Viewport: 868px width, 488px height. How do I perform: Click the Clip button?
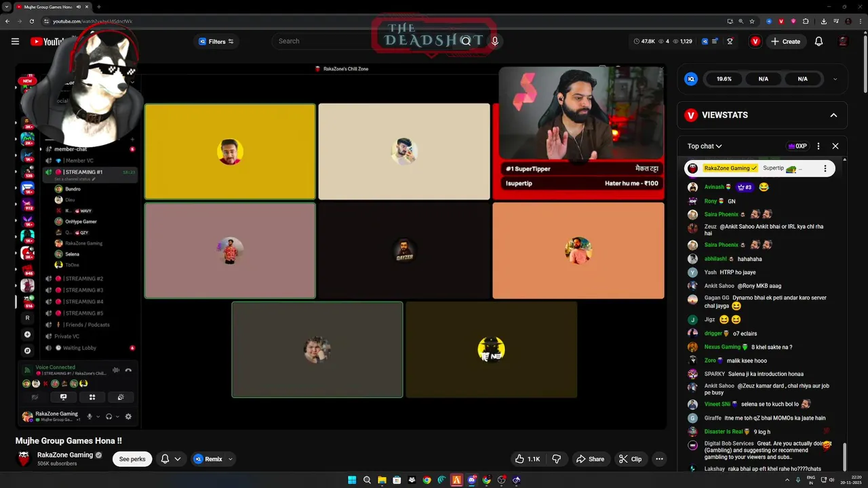(630, 459)
